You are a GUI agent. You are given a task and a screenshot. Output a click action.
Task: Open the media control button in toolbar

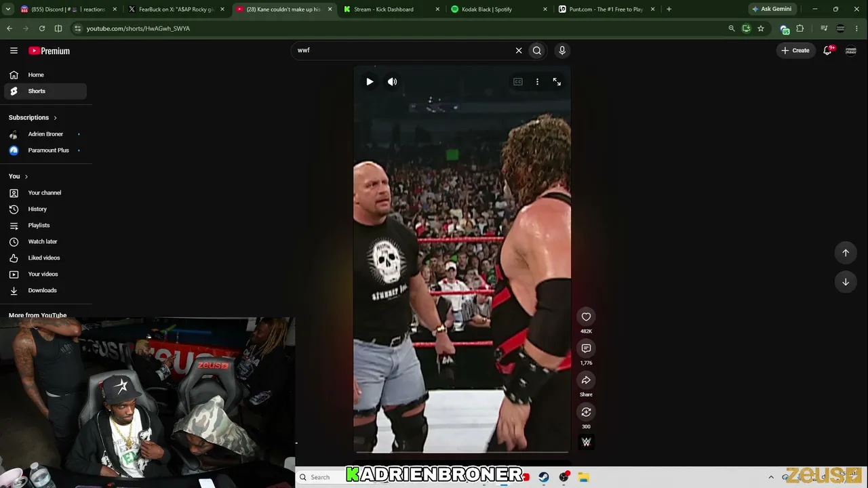click(x=824, y=28)
